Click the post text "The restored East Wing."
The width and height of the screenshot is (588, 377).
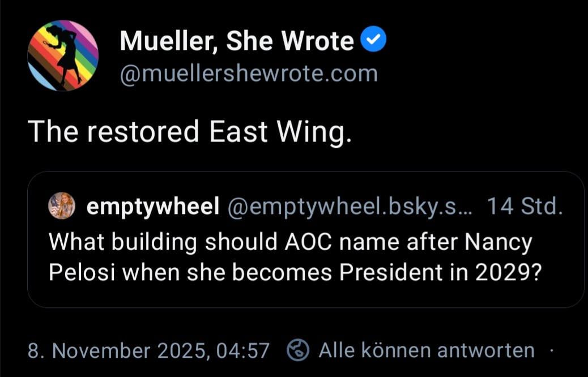click(x=189, y=132)
